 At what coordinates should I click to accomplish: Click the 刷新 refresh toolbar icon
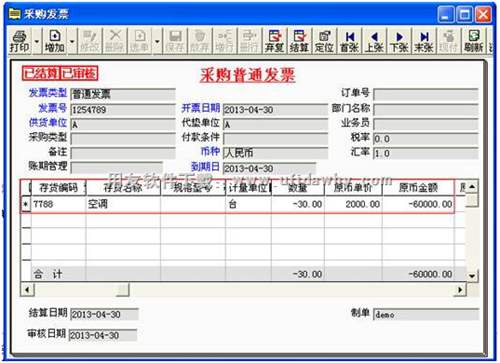coord(473,41)
